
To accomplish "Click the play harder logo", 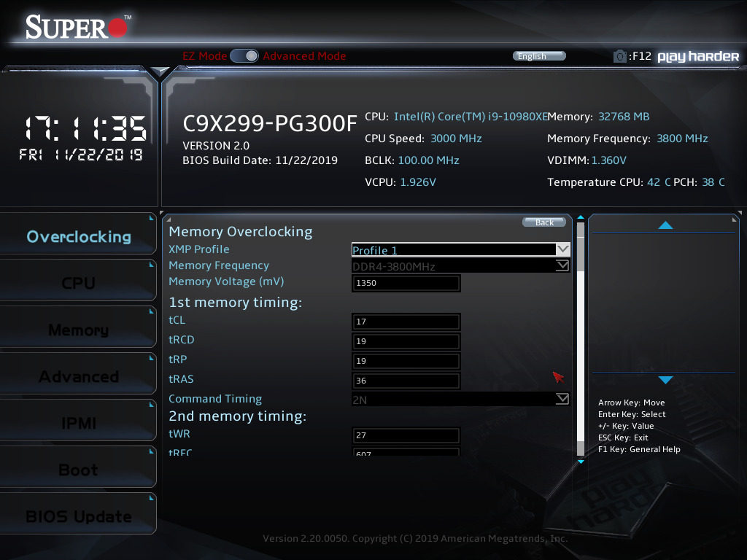I will pyautogui.click(x=698, y=57).
